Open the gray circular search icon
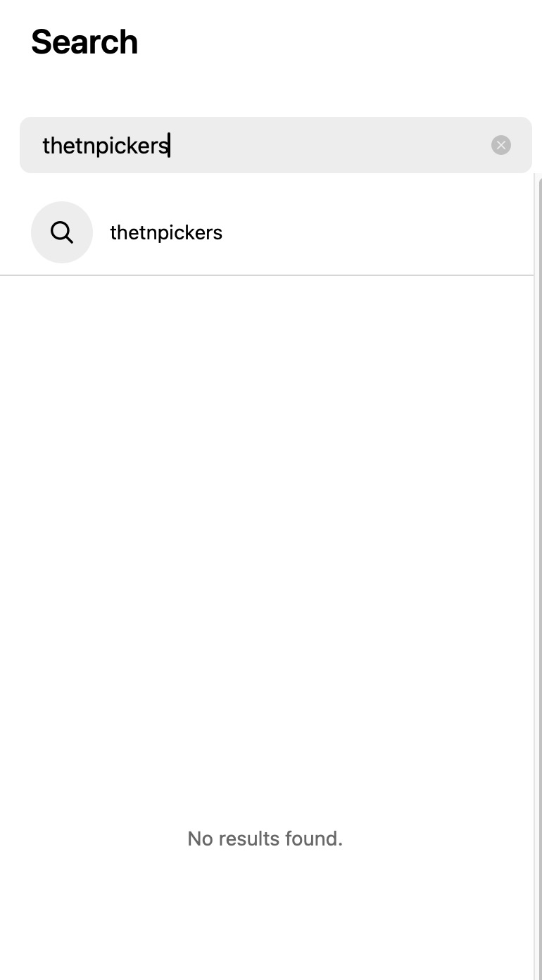Screen dimensions: 542x980 [62, 232]
